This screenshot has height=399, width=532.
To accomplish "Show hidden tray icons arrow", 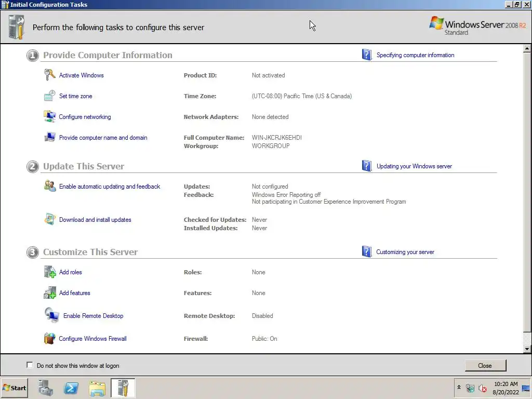I will pyautogui.click(x=459, y=388).
